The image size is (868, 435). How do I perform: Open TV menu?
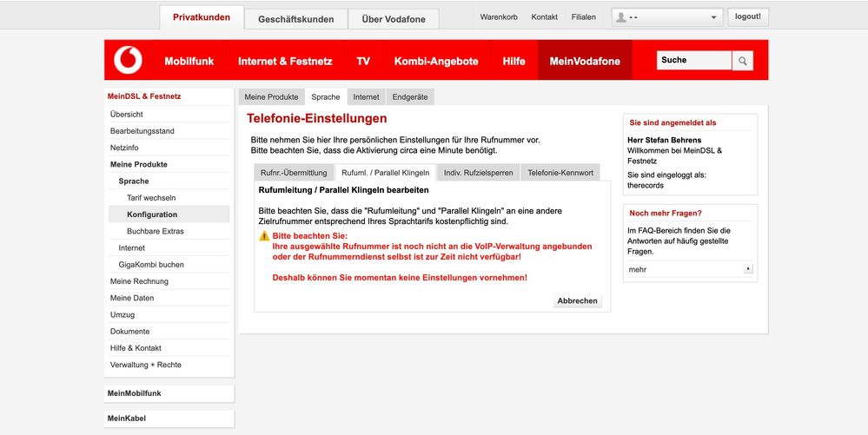click(363, 61)
